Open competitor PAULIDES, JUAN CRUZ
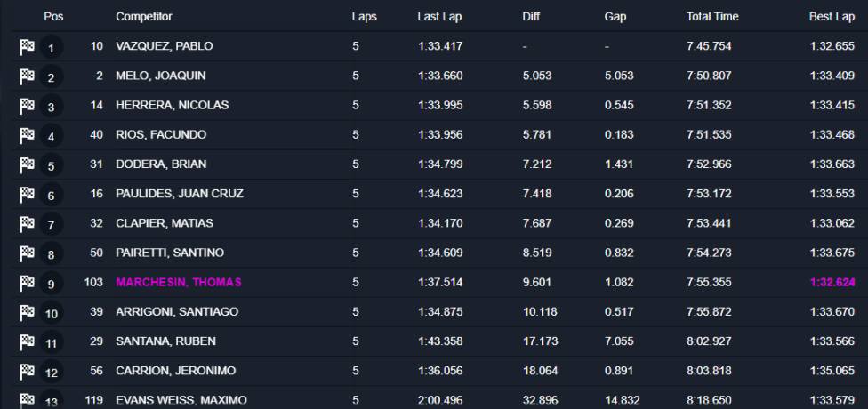The width and height of the screenshot is (868, 409). [x=180, y=194]
